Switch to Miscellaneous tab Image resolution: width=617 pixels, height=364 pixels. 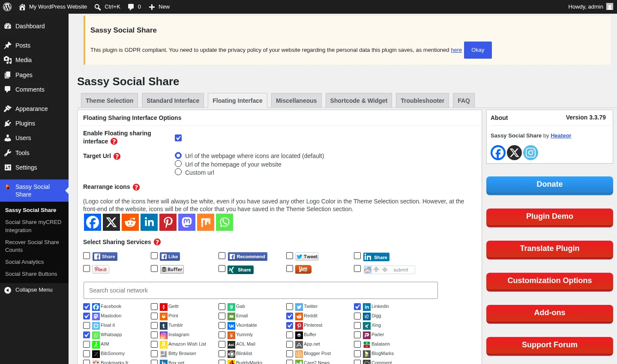tap(296, 101)
